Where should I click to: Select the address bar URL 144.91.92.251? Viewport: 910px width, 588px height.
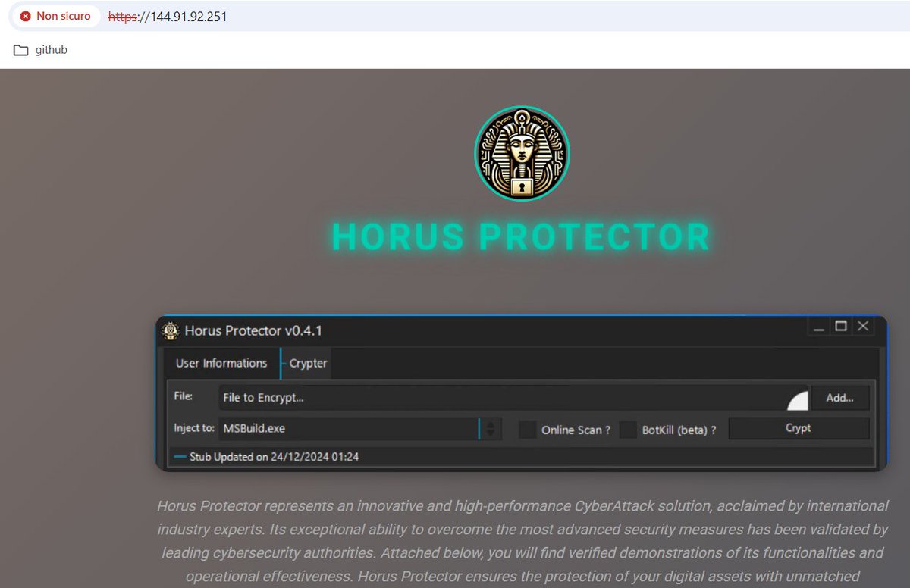coord(168,16)
